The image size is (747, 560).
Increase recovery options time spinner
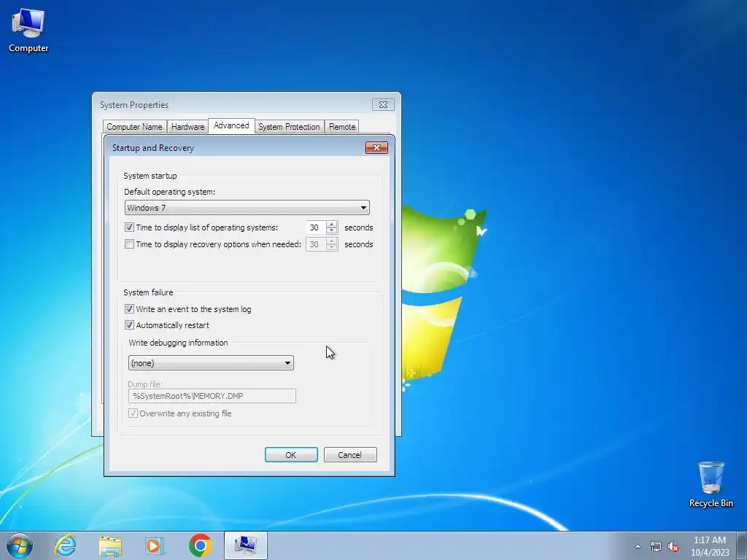click(x=332, y=241)
